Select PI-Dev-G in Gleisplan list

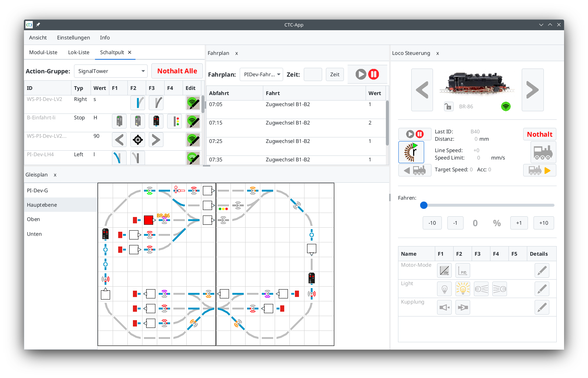point(61,190)
